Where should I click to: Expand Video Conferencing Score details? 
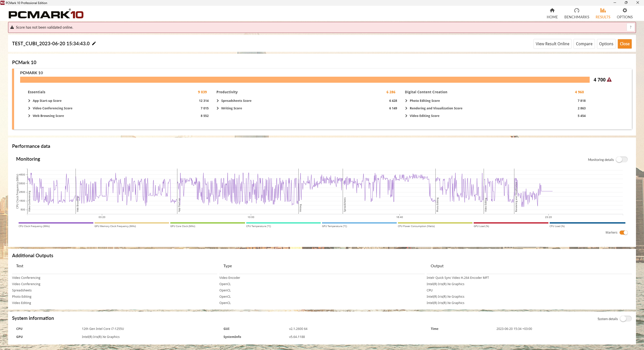tap(29, 108)
